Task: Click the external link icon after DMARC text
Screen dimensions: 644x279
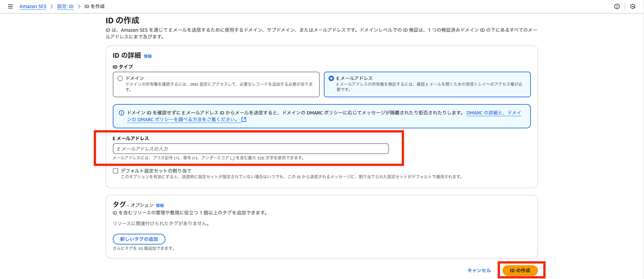Action: [244, 120]
